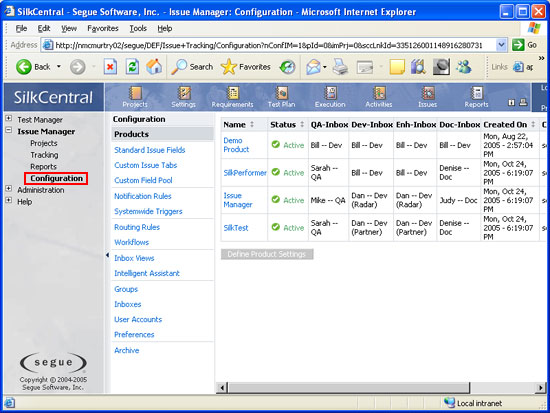Sort the table by Status column
The image size is (550, 413).
coord(302,125)
